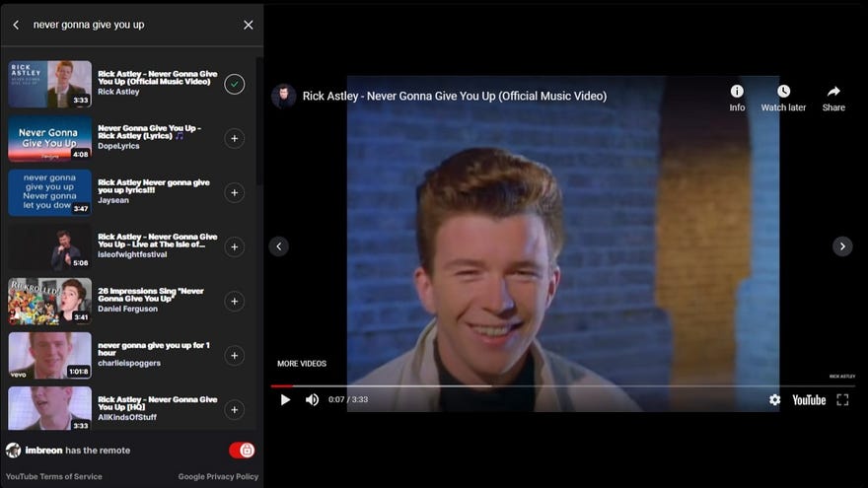Add video to Watch later

click(783, 97)
